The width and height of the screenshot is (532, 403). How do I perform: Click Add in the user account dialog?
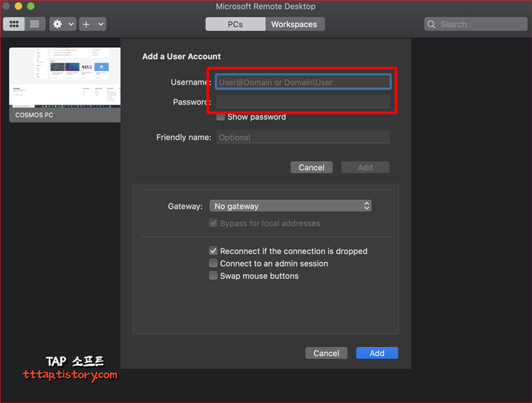pyautogui.click(x=365, y=167)
